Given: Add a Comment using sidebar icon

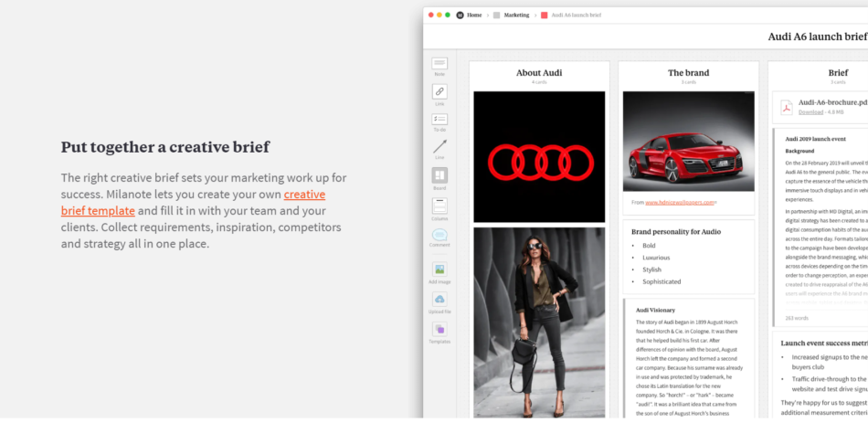Looking at the screenshot, I should [439, 236].
